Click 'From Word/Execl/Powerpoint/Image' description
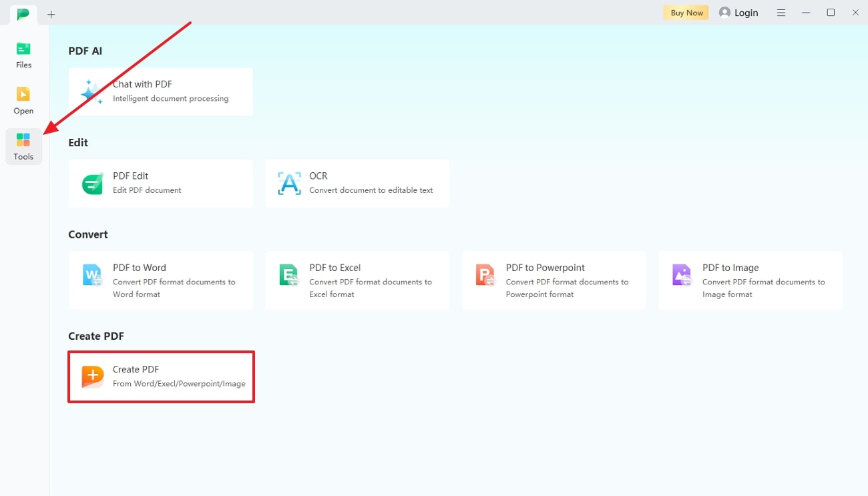This screenshot has height=496, width=868. click(x=179, y=384)
